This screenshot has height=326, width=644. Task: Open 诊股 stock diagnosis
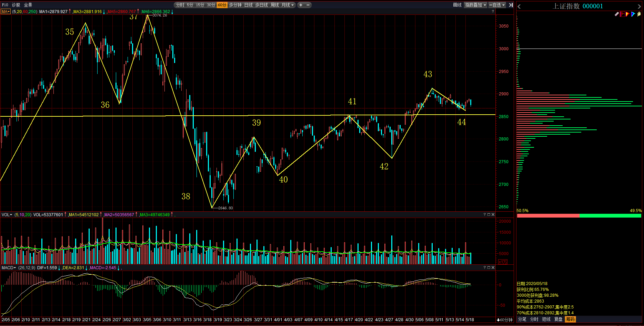(x=16, y=5)
